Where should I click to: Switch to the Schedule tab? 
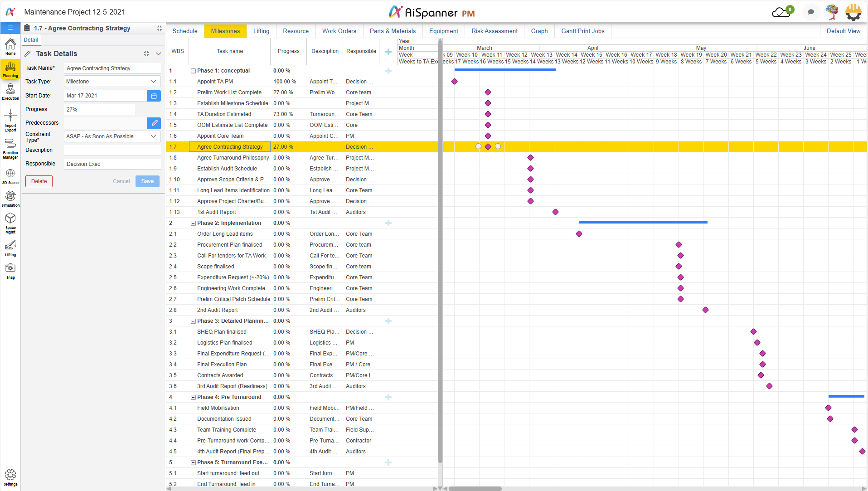click(184, 31)
